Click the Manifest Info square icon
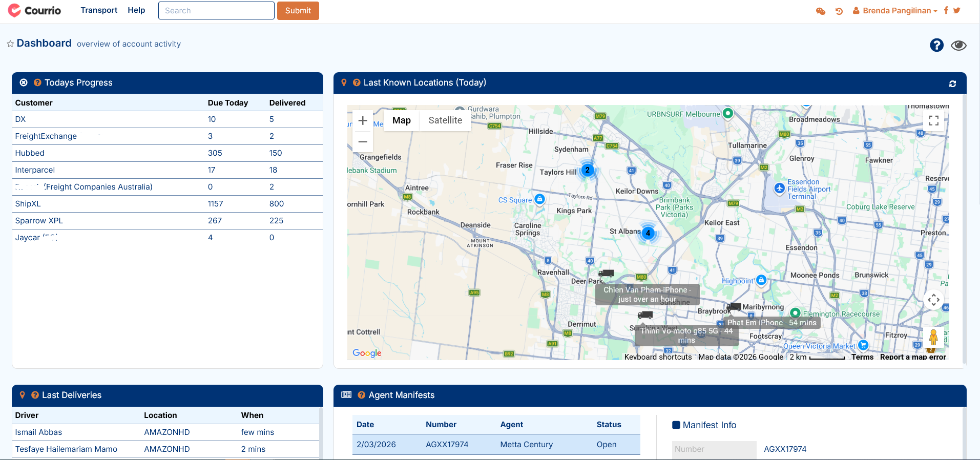Image resolution: width=980 pixels, height=460 pixels. [676, 425]
